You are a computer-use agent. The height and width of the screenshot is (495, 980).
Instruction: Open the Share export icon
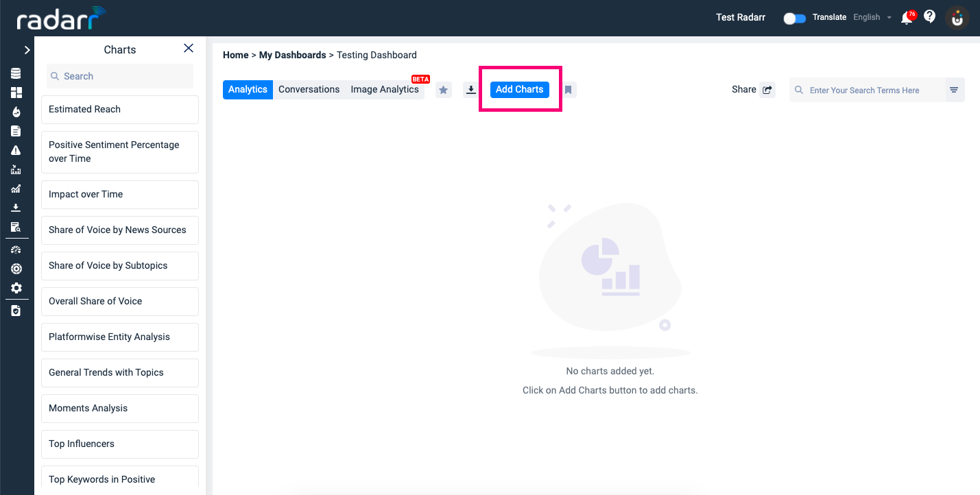pos(767,89)
